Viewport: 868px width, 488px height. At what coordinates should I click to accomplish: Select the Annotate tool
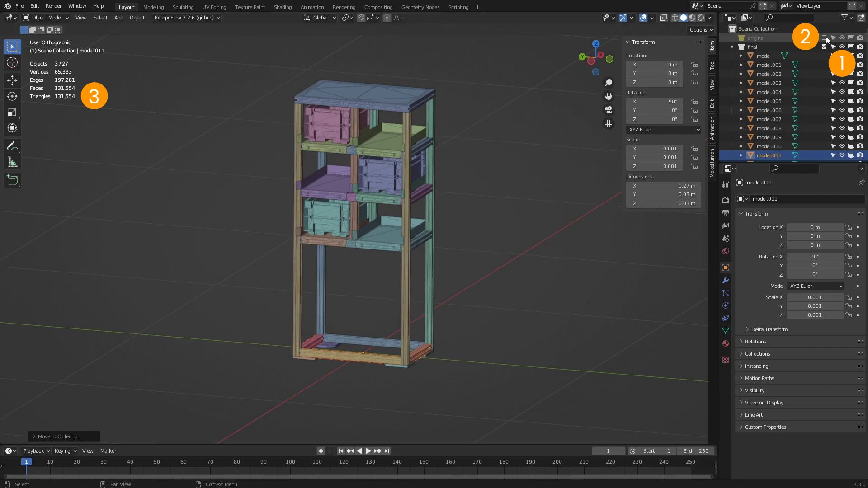tap(12, 145)
